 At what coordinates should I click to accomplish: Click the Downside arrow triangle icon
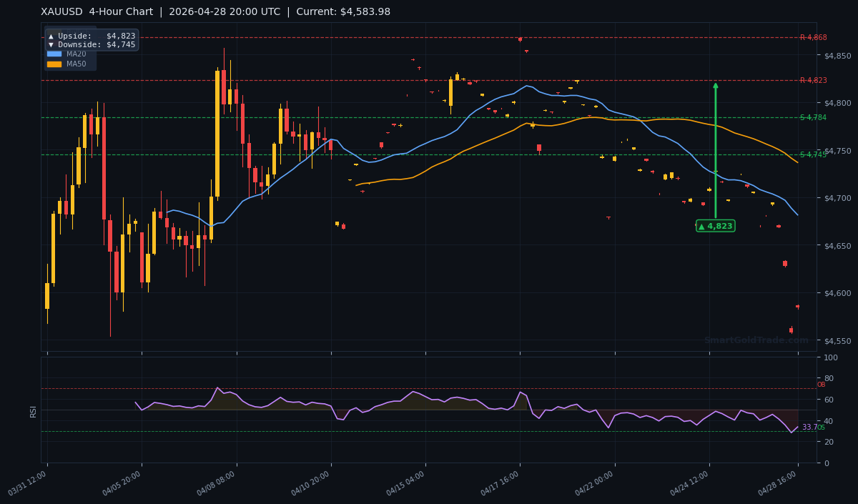coord(51,44)
